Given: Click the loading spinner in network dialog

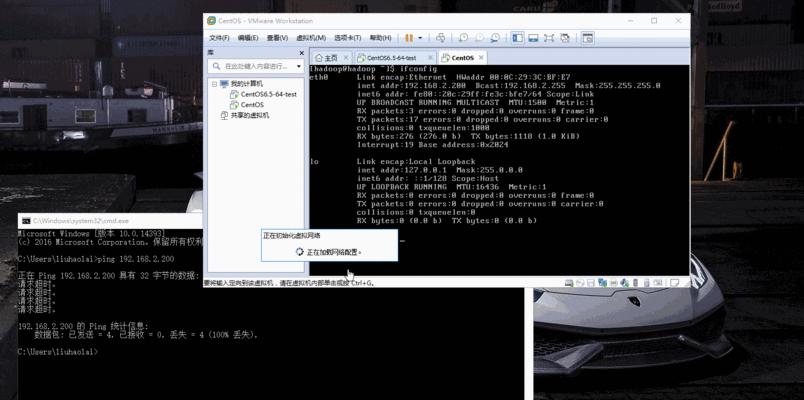Looking at the screenshot, I should [300, 252].
